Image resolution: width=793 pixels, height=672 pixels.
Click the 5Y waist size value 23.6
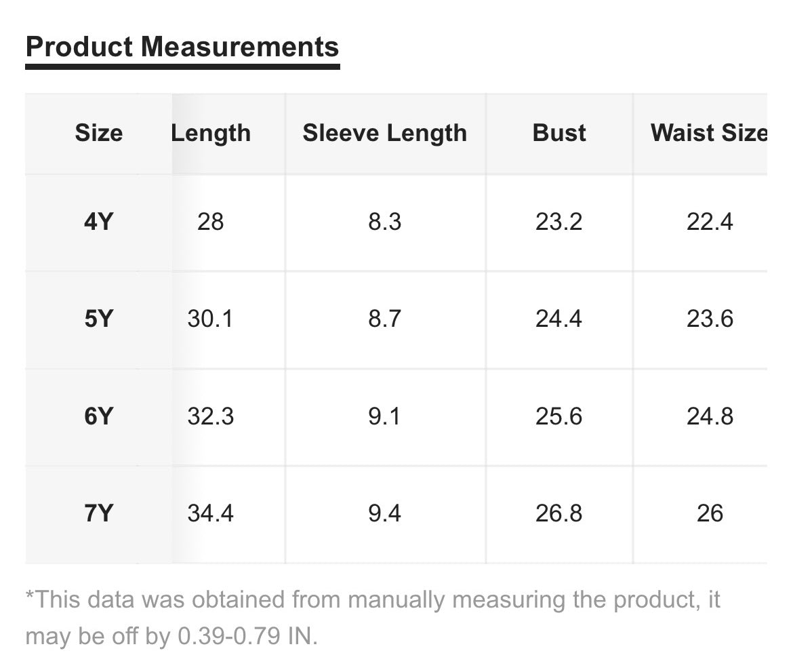(710, 319)
